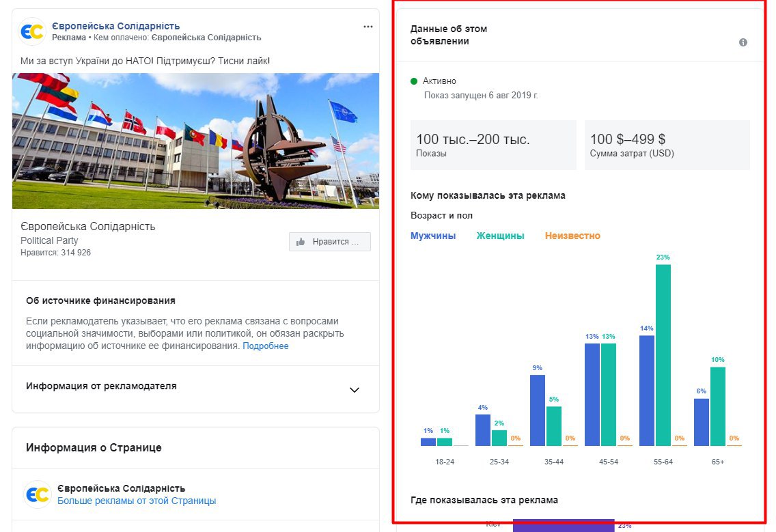Click the thumbs-up Нравится button
Image resolution: width=776 pixels, height=532 pixels.
330,242
